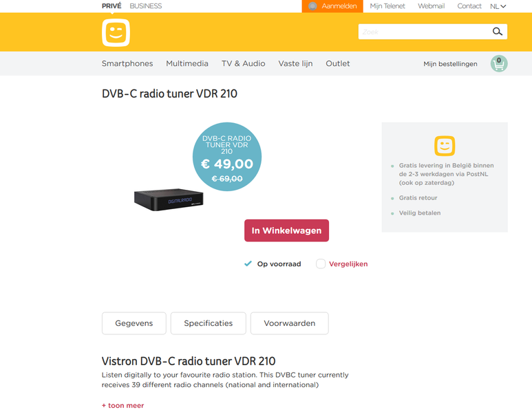This screenshot has height=414, width=532.
Task: Click the yellow smiley icon in delivery info box
Action: [445, 146]
